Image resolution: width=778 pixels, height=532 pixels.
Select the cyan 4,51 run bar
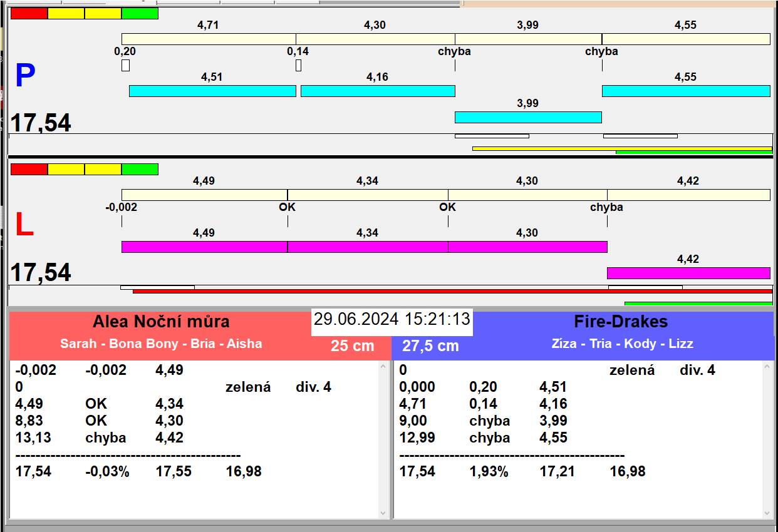212,91
